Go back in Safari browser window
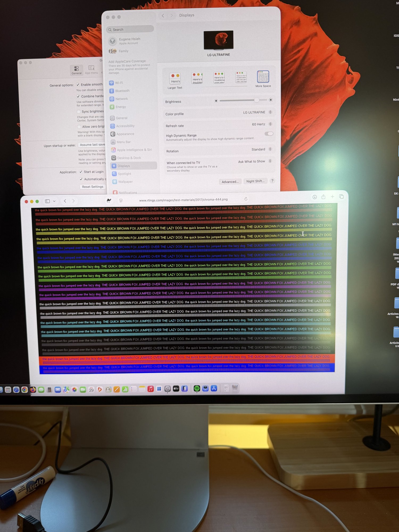 pyautogui.click(x=65, y=201)
